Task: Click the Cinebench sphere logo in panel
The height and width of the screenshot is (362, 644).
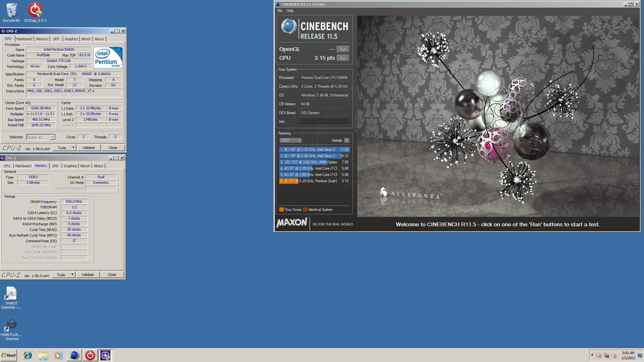Action: (x=289, y=26)
